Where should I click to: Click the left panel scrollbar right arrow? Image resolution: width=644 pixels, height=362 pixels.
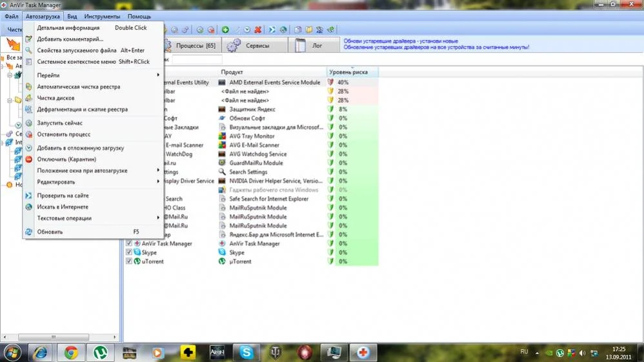115,337
